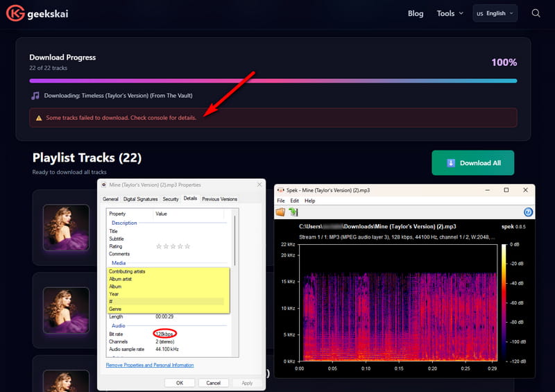Click the 100% progress percentage text

[504, 62]
